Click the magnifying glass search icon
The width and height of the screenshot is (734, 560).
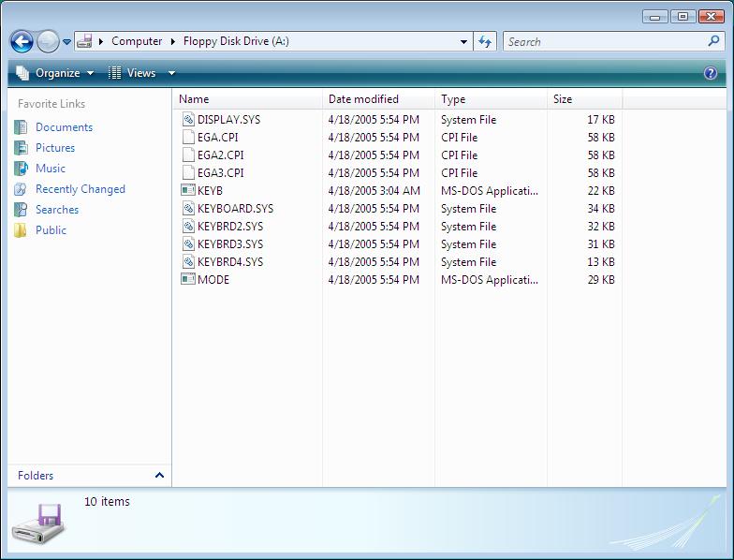click(713, 41)
